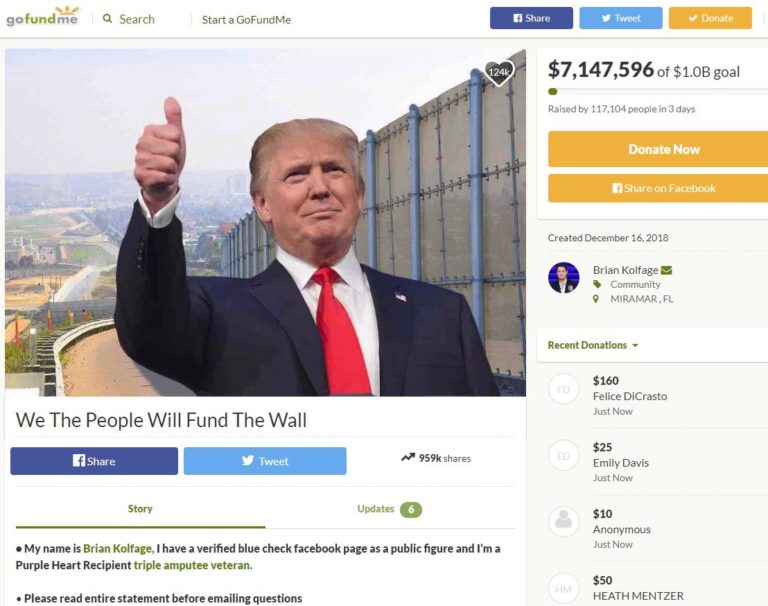Click the GoFundMe logo
The image size is (768, 606).
pos(42,16)
